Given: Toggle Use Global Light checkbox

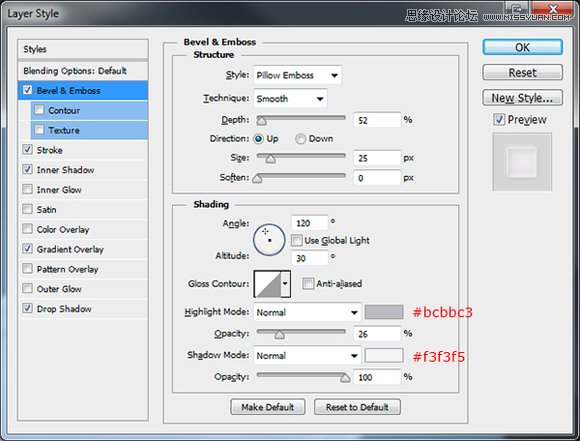Looking at the screenshot, I should pos(296,240).
